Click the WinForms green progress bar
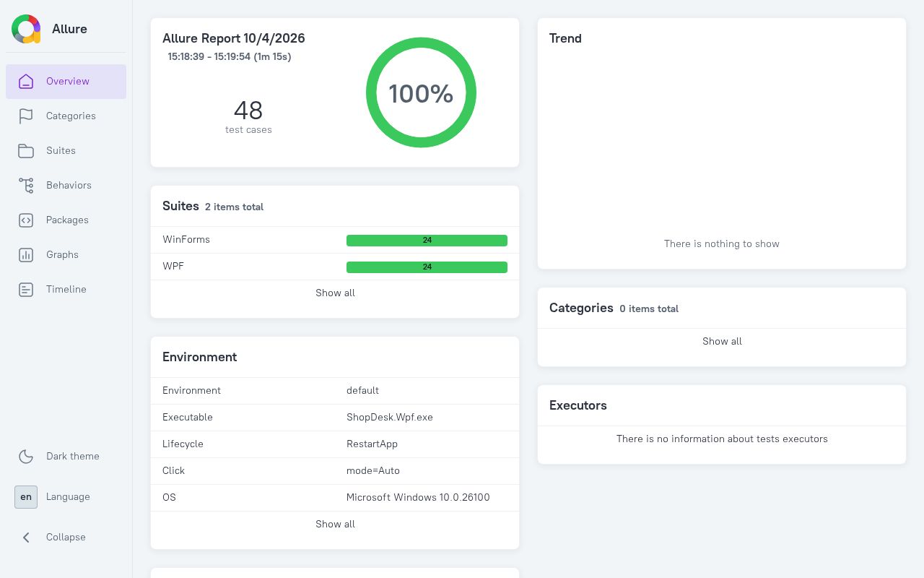924x578 pixels. (x=427, y=241)
